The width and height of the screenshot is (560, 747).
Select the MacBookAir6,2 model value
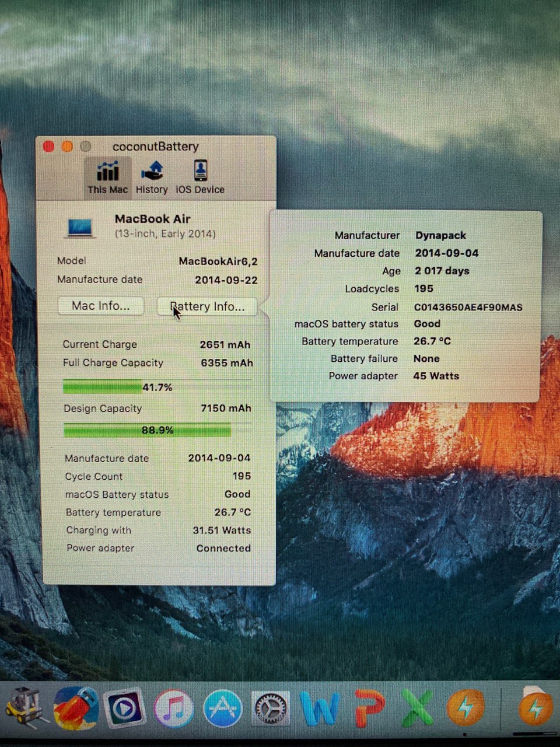pyautogui.click(x=218, y=261)
